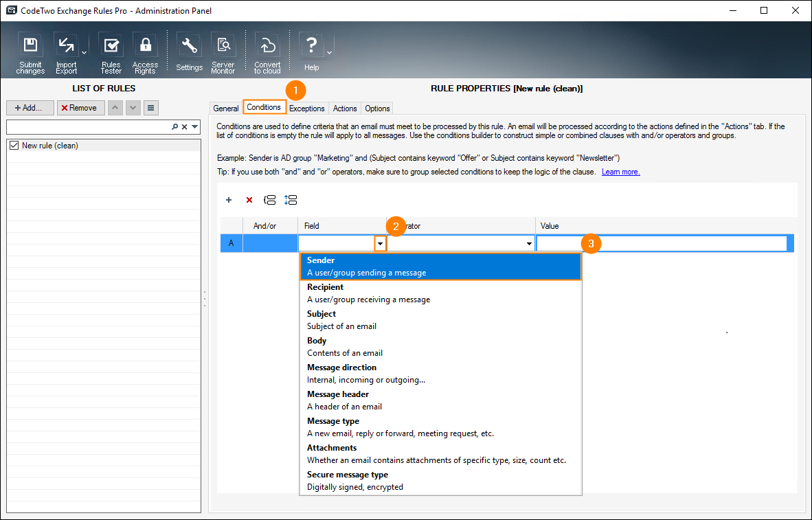Switch to the Options tab
Screen dimensions: 812x520
click(378, 109)
